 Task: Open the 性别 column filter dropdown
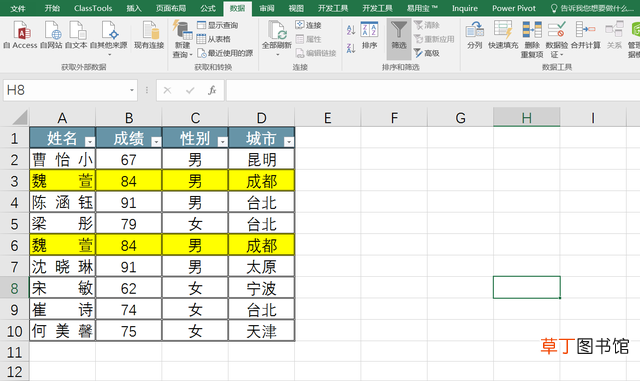(222, 142)
